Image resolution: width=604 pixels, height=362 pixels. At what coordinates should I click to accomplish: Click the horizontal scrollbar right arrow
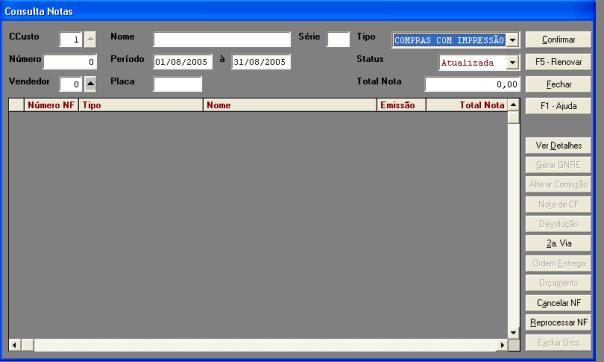(502, 345)
